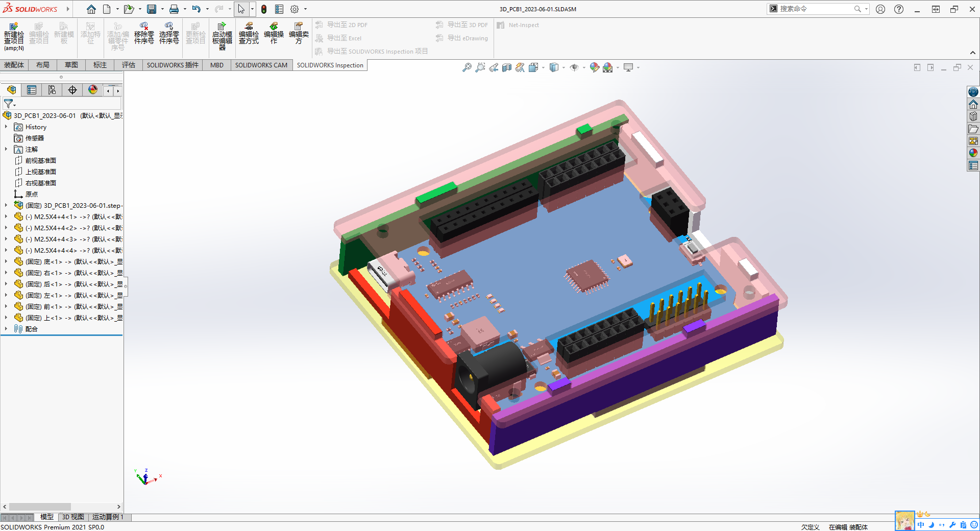Click 新建检查项目 new inspection project icon
Image resolution: width=980 pixels, height=531 pixels.
pyautogui.click(x=14, y=36)
